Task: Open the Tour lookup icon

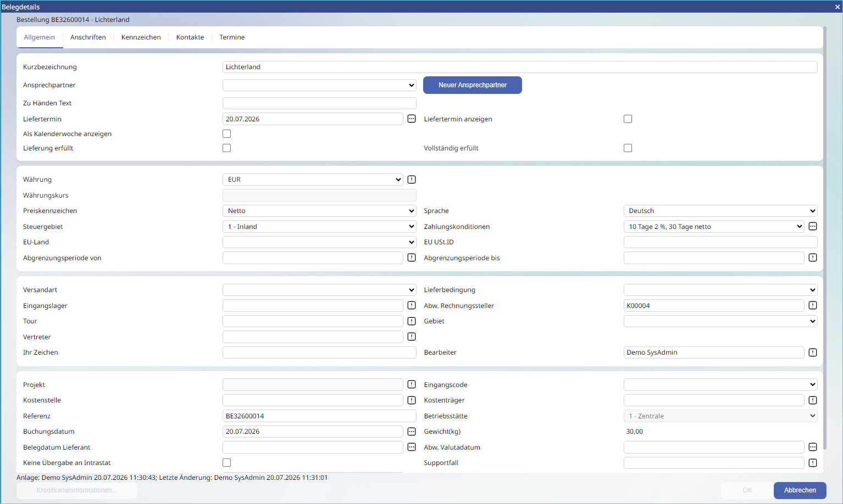Action: click(x=412, y=321)
